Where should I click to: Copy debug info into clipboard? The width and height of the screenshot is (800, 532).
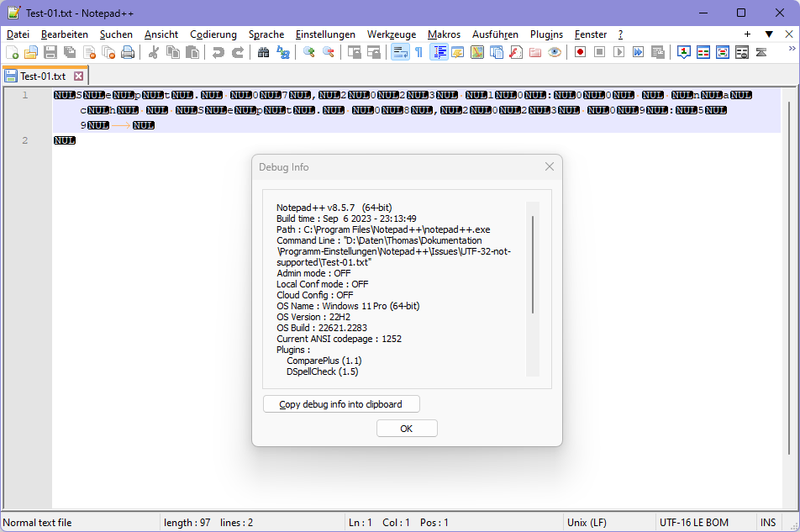(x=341, y=404)
